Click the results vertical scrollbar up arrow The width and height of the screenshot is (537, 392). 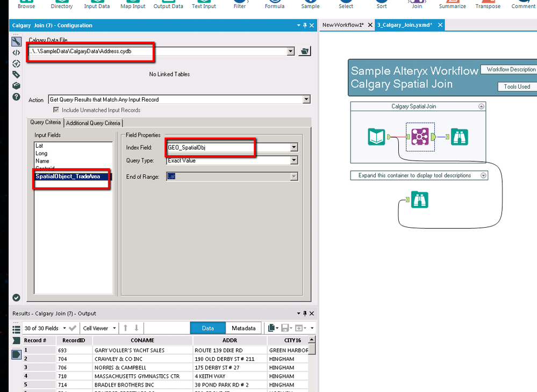312,339
